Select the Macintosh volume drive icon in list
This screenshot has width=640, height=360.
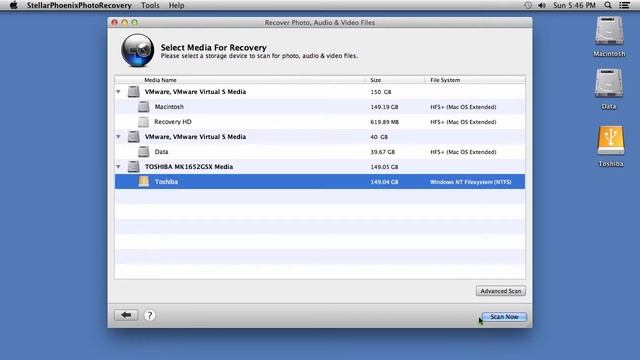143,107
